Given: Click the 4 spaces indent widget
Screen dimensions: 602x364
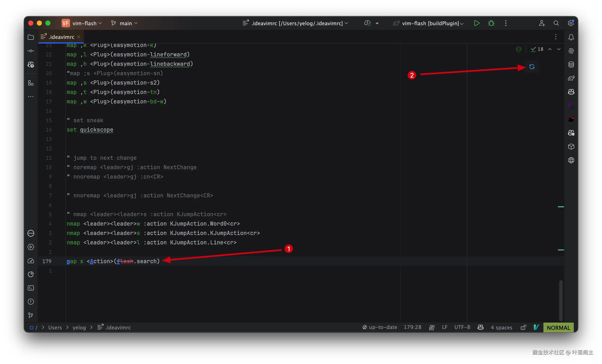Looking at the screenshot, I should 501,327.
